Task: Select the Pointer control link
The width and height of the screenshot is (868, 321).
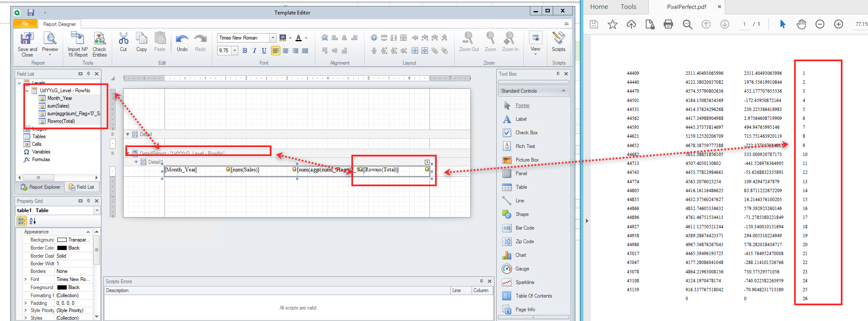Action: (x=523, y=105)
